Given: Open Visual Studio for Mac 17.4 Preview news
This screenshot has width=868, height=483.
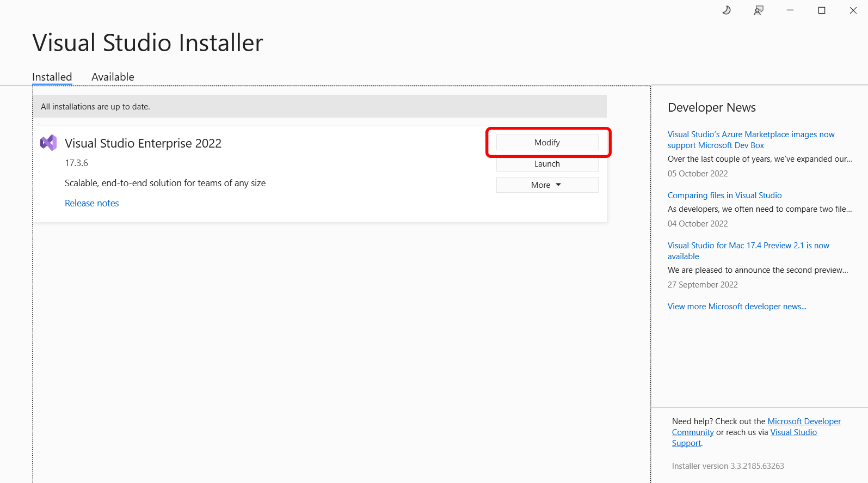Looking at the screenshot, I should click(x=748, y=246).
